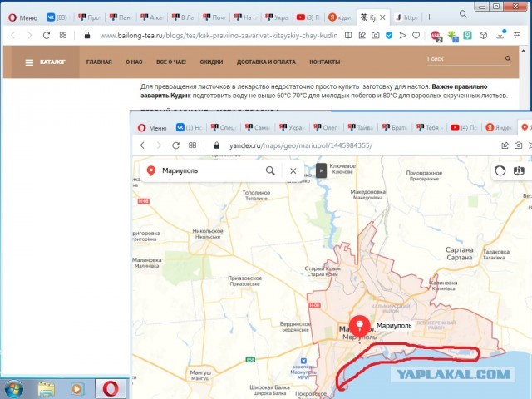Click the red Мариуполь map pin
Screen dimensions: 532x399
[x=360, y=327]
